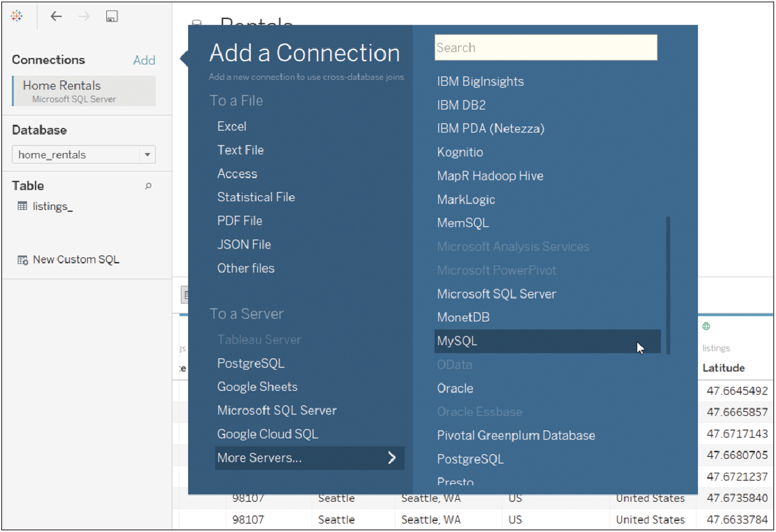Select Kognitio connector

point(460,152)
